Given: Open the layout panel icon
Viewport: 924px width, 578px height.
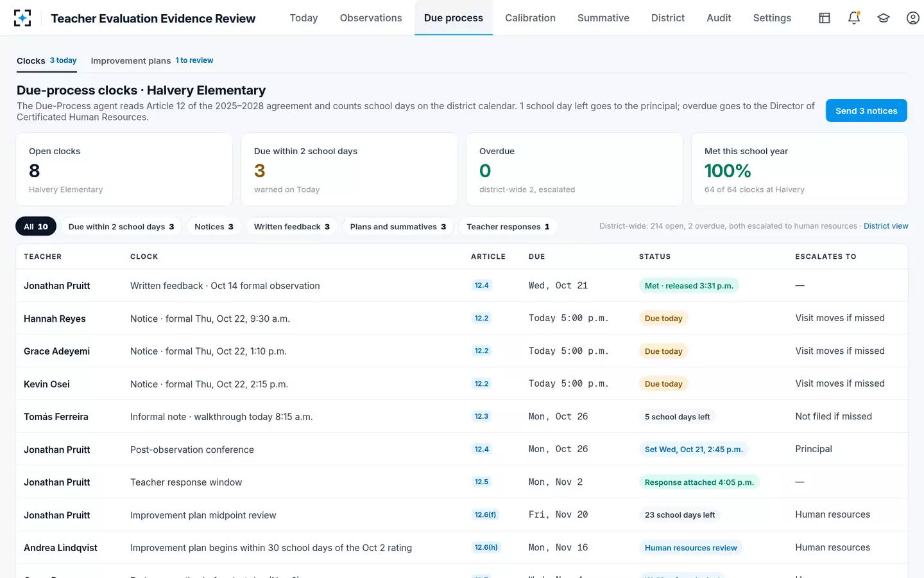Looking at the screenshot, I should click(825, 18).
